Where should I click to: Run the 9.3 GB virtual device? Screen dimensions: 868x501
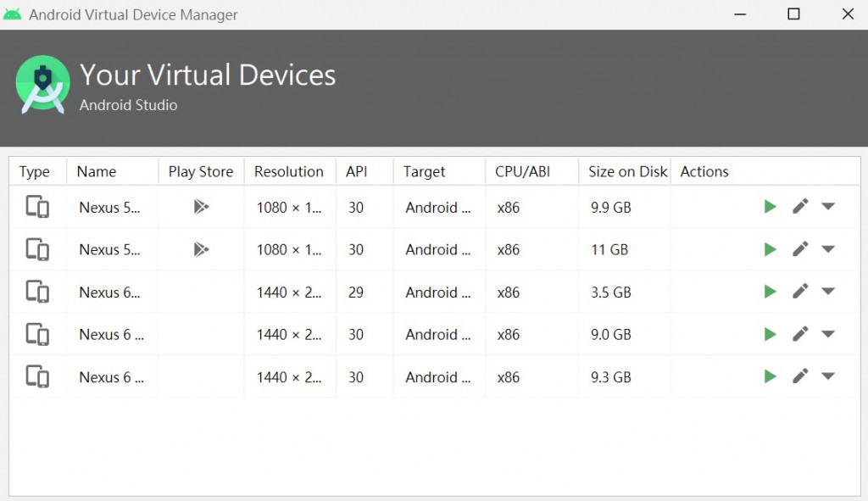click(x=770, y=376)
